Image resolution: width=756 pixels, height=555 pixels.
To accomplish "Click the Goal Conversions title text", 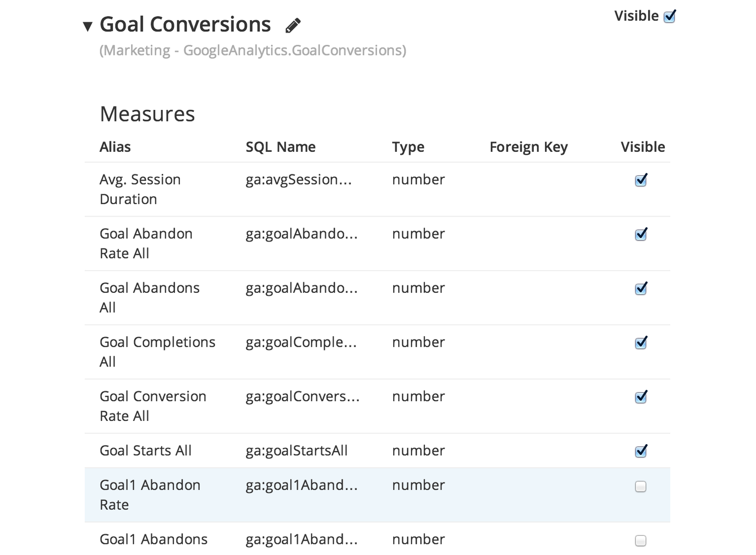I will point(185,24).
